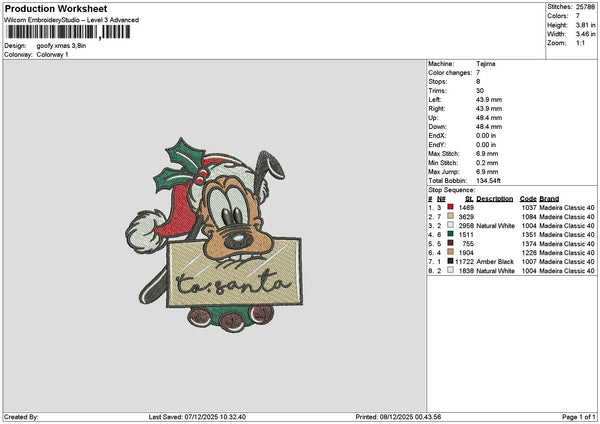The width and height of the screenshot is (600, 424).
Task: Click the Goofy embroidery design preview
Action: [214, 235]
